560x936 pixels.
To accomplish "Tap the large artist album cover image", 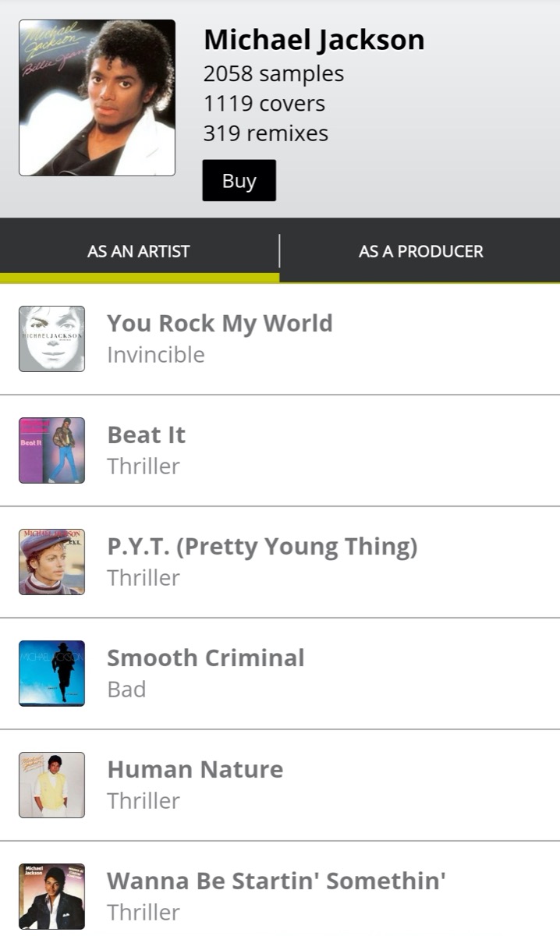I will (97, 97).
